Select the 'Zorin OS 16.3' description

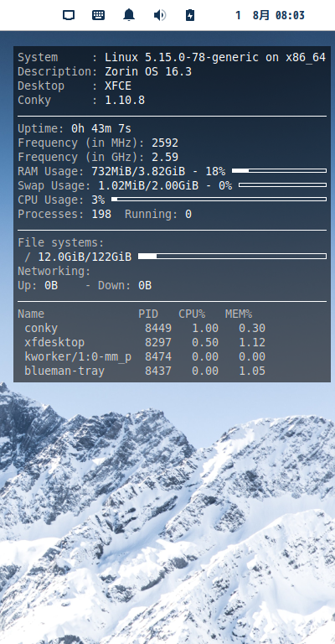coord(148,72)
